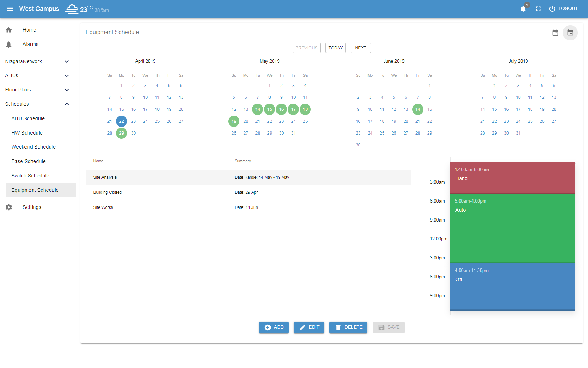This screenshot has height=368, width=588.
Task: Select May 19 green event day
Action: tap(234, 121)
